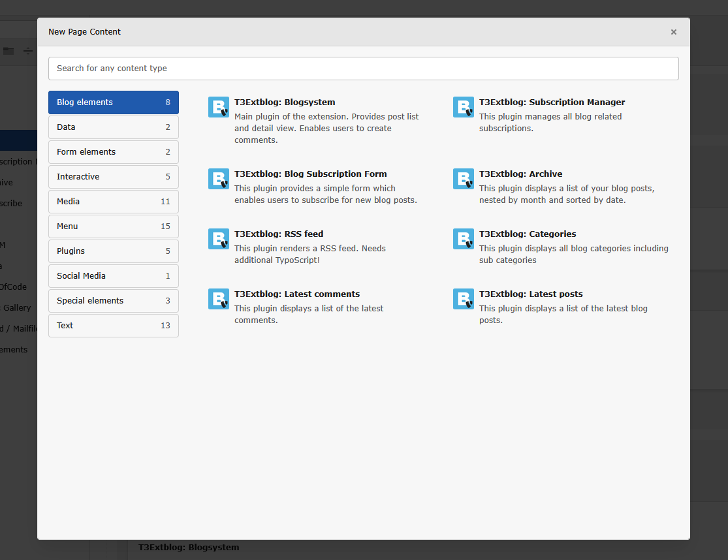
Task: Open the Special elements category
Action: (x=113, y=301)
